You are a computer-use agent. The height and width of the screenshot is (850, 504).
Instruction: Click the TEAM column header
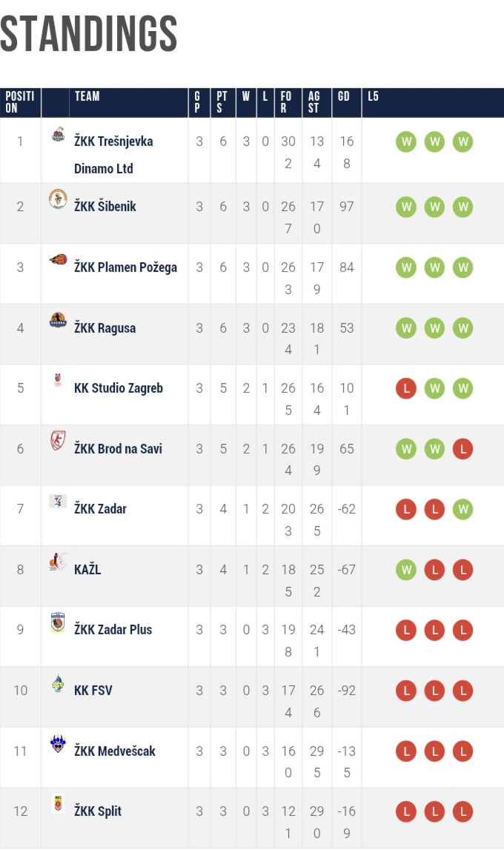point(87,96)
